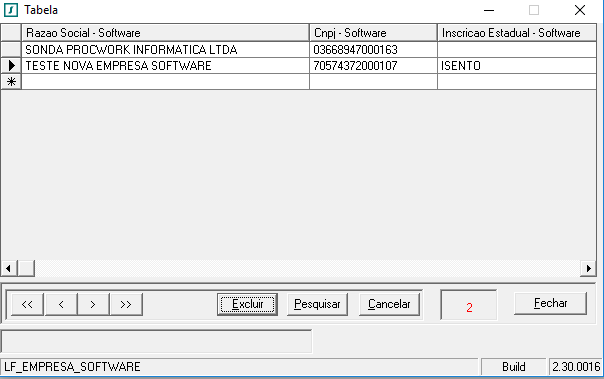Click the Fechar button
The image size is (604, 379).
tap(550, 304)
